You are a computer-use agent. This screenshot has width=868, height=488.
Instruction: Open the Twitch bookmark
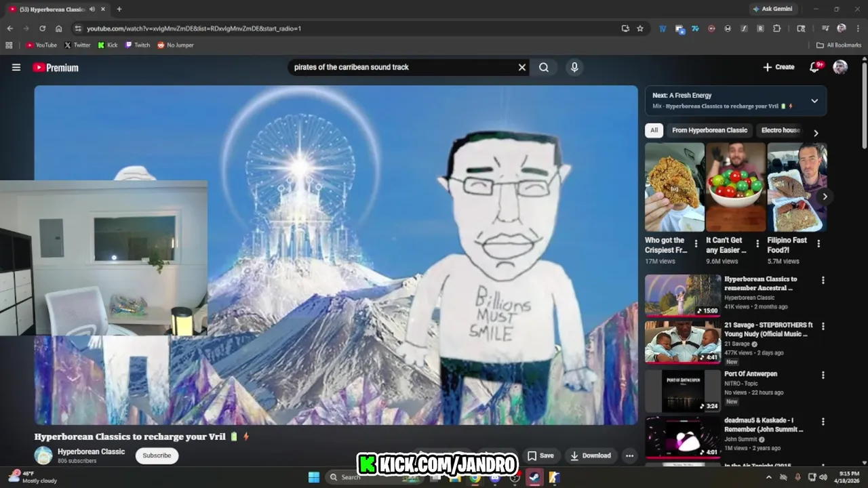138,45
